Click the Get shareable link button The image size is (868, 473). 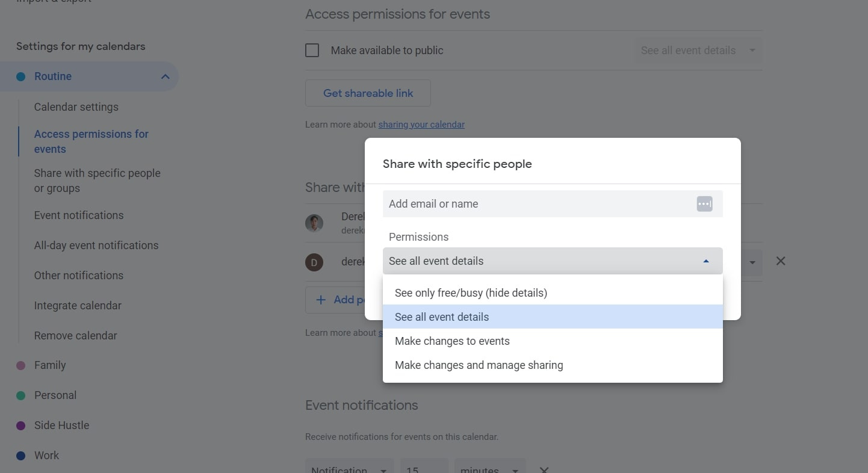pos(368,93)
